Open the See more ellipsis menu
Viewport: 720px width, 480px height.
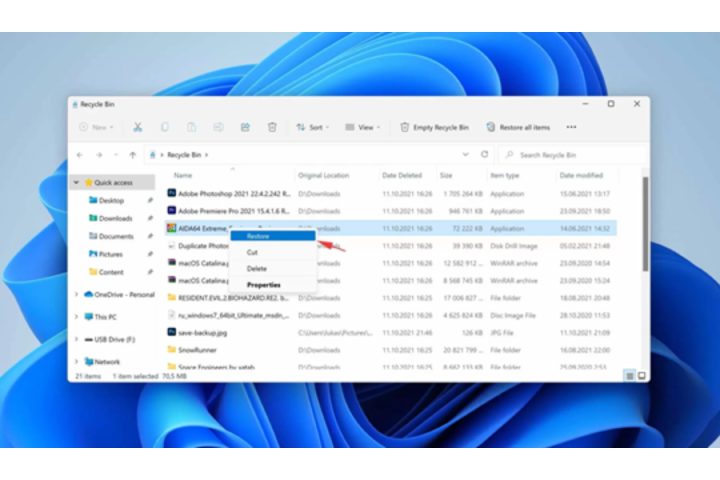(571, 127)
